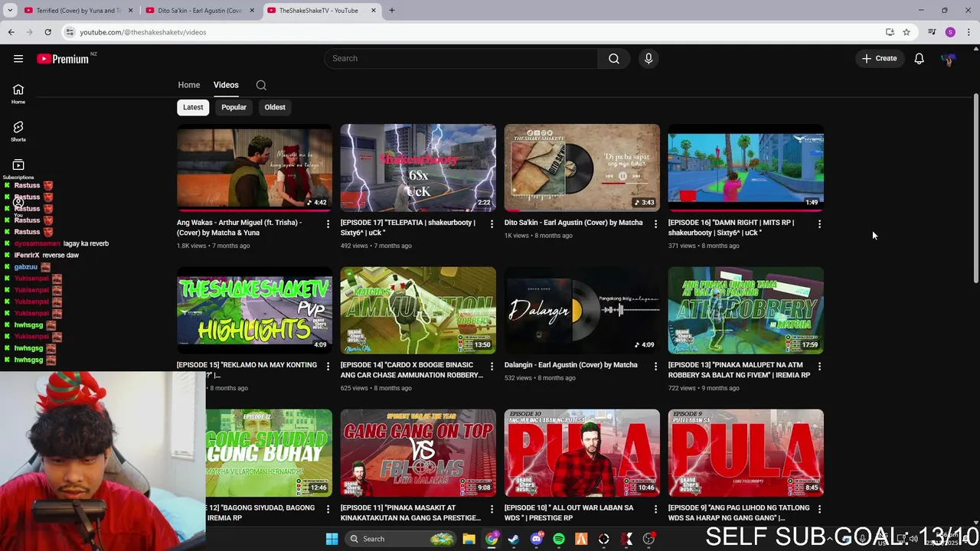Viewport: 980px width, 551px height.
Task: Open Spotify from taskbar
Action: [x=559, y=539]
